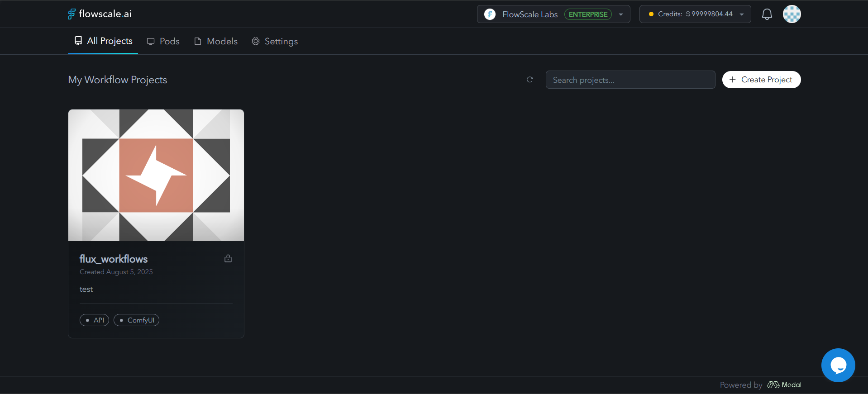
Task: Focus the Search projects field
Action: click(x=630, y=80)
